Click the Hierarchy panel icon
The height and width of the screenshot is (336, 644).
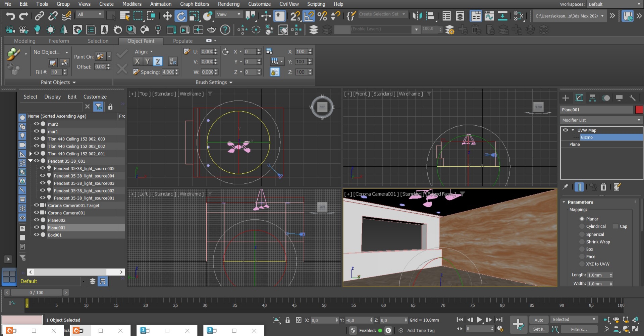[x=592, y=98]
